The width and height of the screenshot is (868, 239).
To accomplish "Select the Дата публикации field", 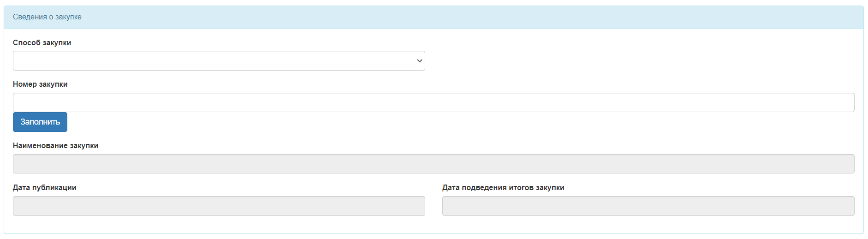I will click(x=219, y=206).
